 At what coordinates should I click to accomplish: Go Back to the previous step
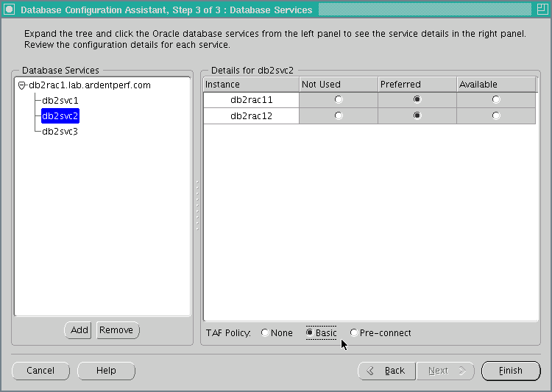(386, 371)
